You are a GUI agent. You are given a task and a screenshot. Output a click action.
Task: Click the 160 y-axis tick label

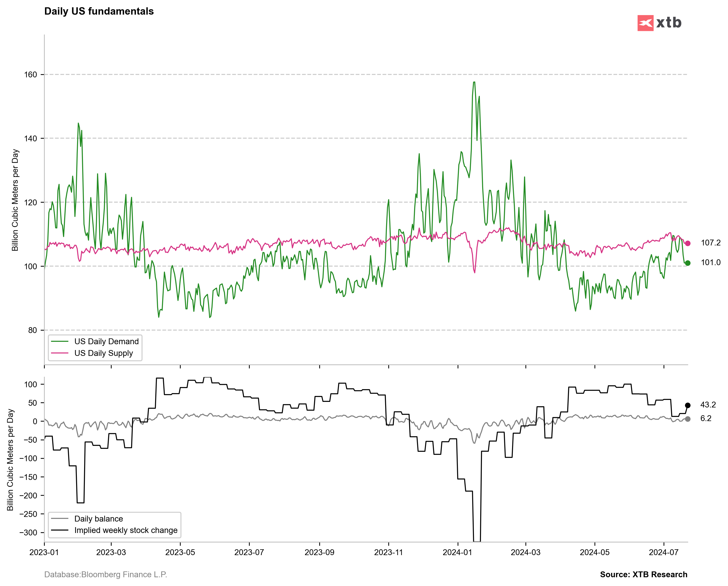pyautogui.click(x=30, y=75)
